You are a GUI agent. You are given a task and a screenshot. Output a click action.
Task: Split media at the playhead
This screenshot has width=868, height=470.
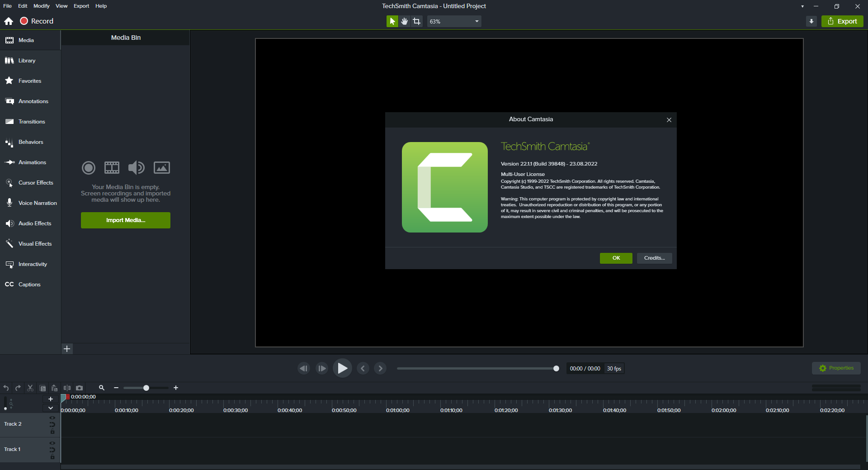(x=67, y=388)
